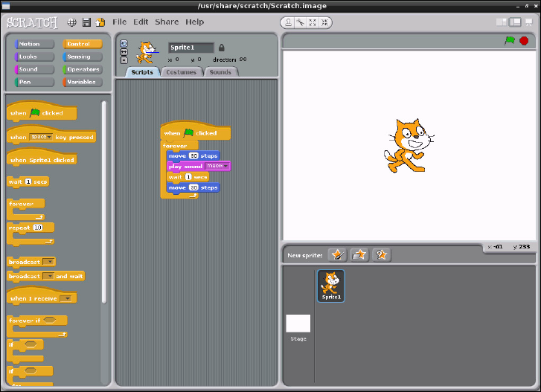Open the broadcast block message dropdown
Viewport: 541px width, 392px height.
[x=48, y=262]
